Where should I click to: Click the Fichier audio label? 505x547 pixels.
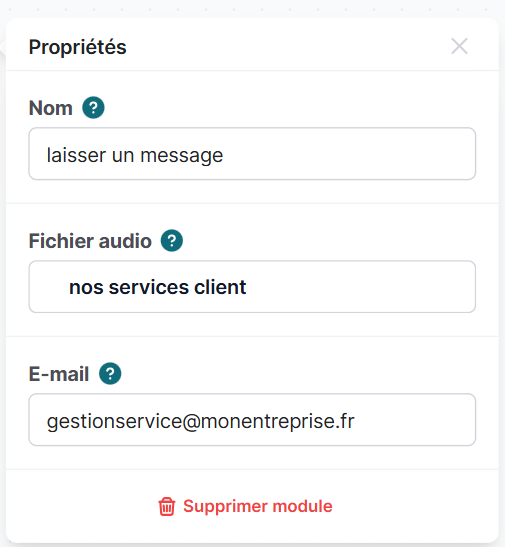tap(90, 241)
